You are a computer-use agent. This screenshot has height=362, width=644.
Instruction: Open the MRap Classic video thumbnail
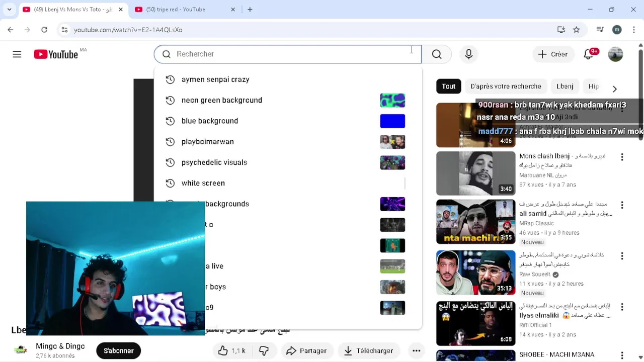pos(476,222)
